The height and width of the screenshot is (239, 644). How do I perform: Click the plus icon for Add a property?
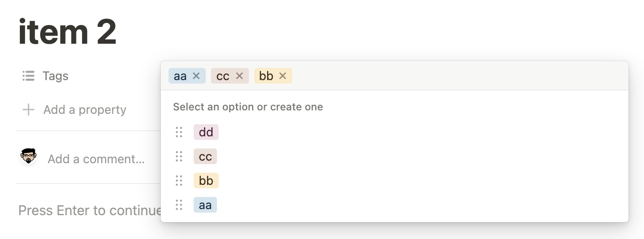tap(29, 110)
